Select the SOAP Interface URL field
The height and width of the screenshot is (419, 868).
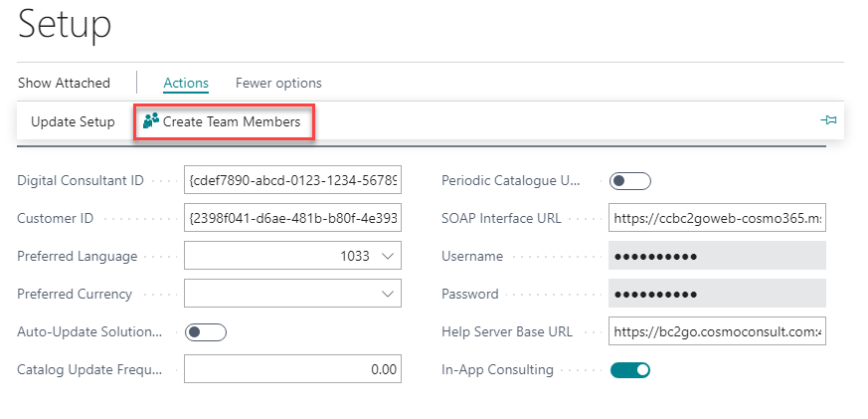716,219
